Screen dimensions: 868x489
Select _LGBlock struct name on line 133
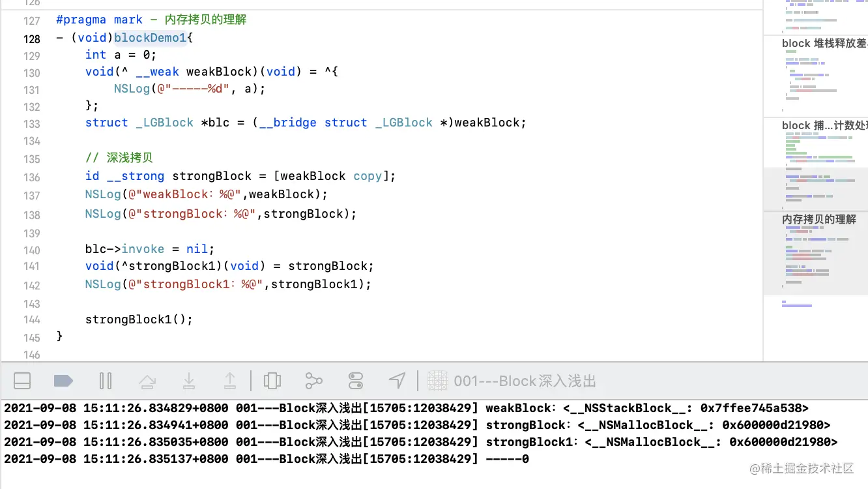(x=164, y=123)
